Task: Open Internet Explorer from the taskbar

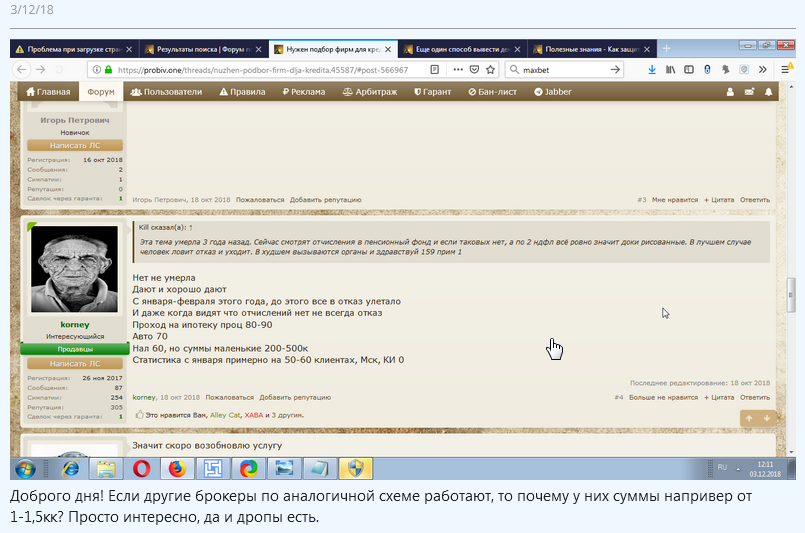Action: pos(71,468)
